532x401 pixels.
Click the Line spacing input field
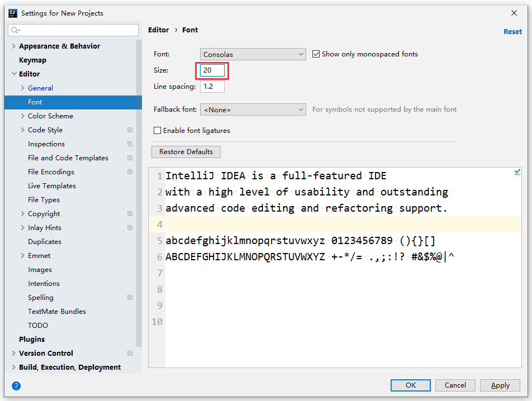tap(212, 87)
